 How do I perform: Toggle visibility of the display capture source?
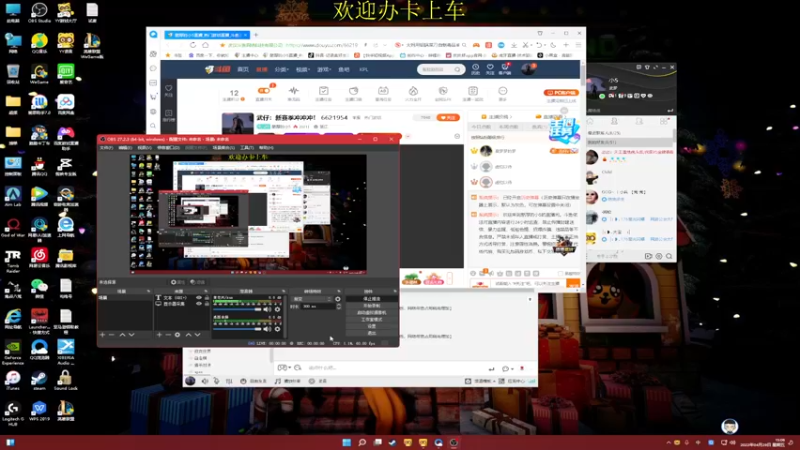tap(199, 304)
